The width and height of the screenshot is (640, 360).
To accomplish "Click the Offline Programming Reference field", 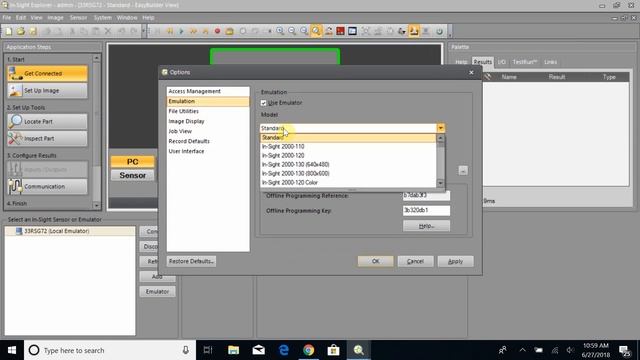I will (426, 196).
